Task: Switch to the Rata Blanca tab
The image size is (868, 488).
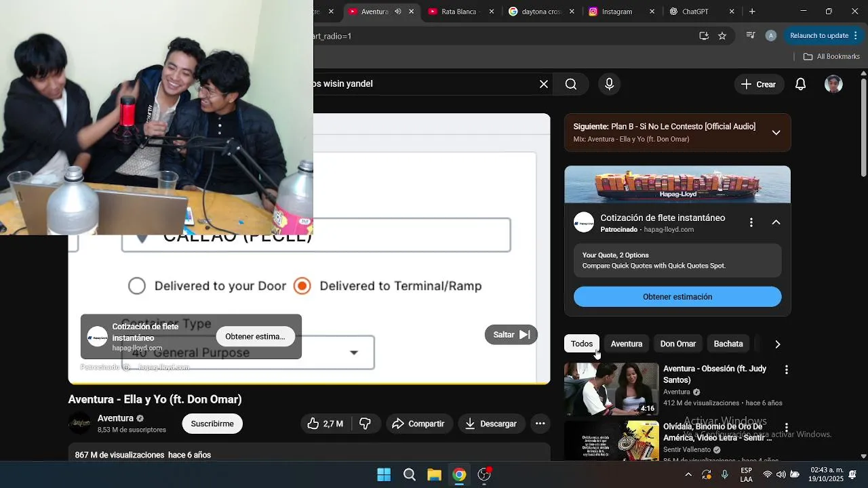Action: [460, 12]
